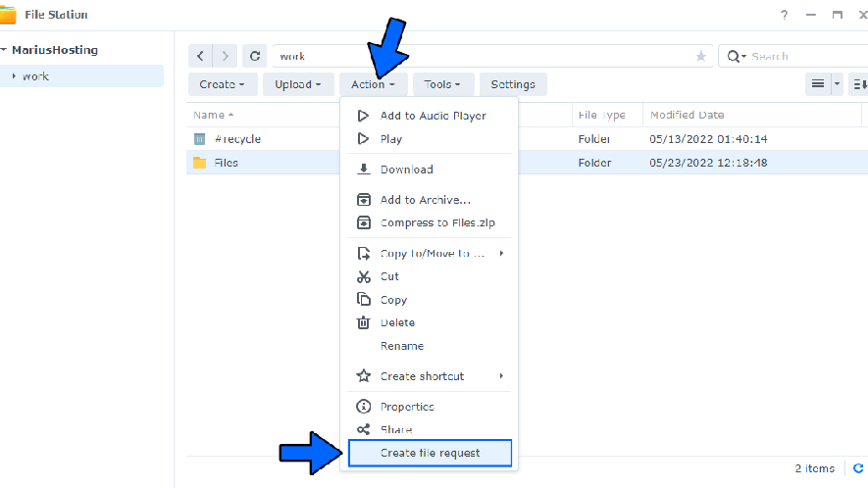Click the 2 items status text
868x488 pixels.
(x=814, y=468)
